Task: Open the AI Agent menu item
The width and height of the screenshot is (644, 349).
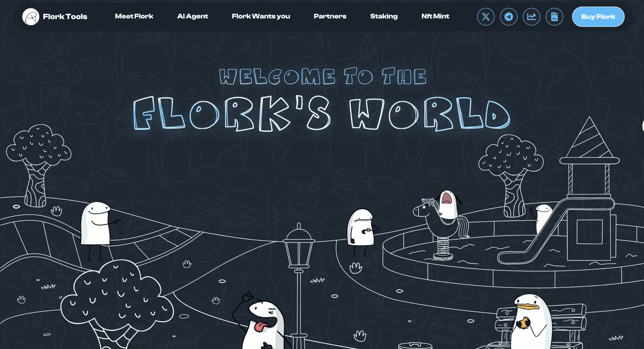Action: 192,16
